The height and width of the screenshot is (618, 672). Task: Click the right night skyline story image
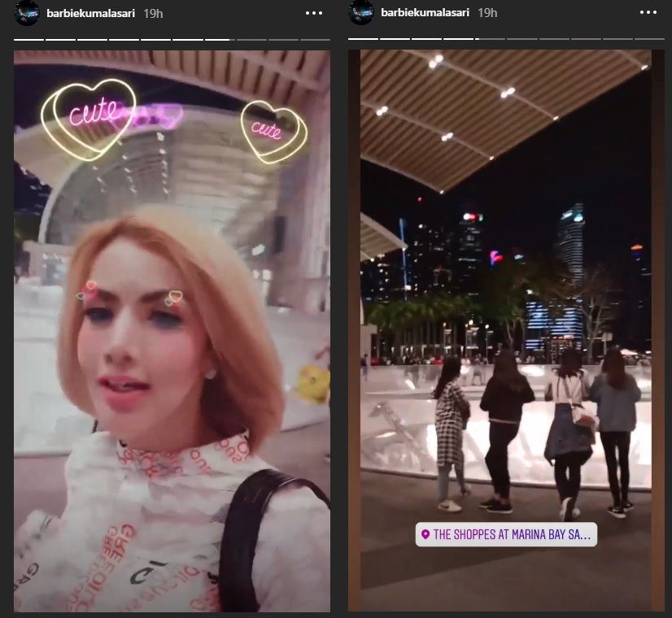pos(506,331)
